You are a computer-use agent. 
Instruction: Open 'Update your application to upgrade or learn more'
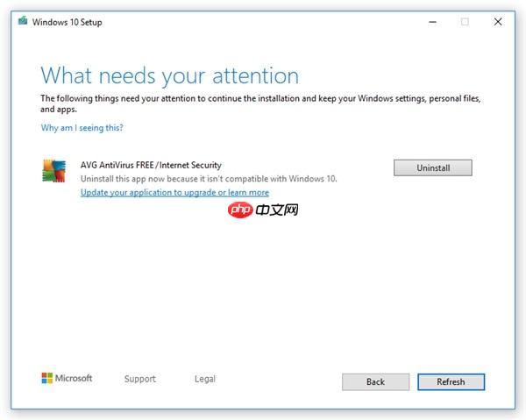(x=174, y=193)
